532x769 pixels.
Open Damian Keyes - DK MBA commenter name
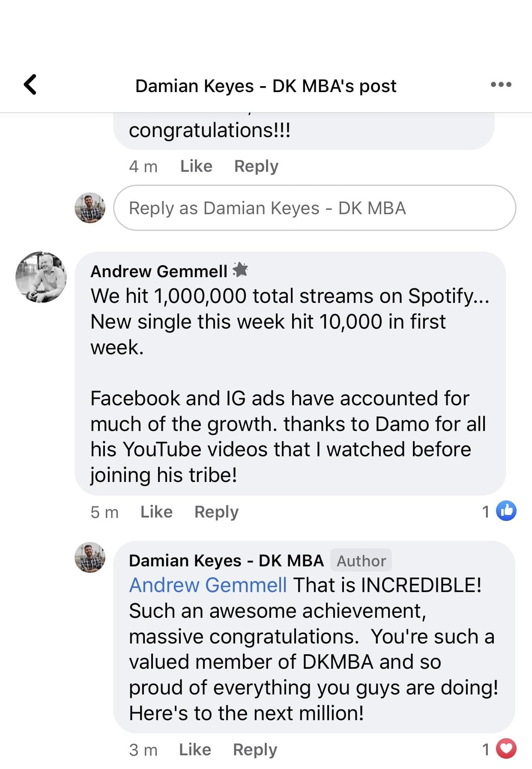226,561
